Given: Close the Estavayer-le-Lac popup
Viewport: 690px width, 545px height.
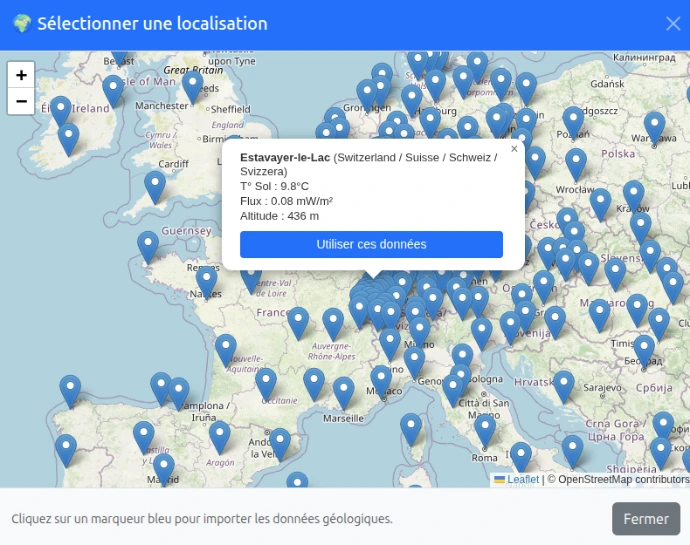Looking at the screenshot, I should [514, 149].
